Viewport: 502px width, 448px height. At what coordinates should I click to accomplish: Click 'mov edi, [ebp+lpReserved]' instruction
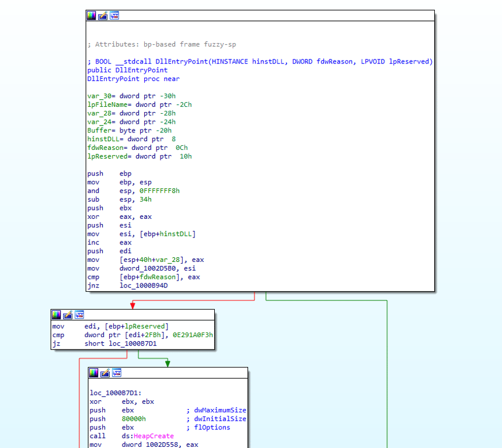[110, 327]
